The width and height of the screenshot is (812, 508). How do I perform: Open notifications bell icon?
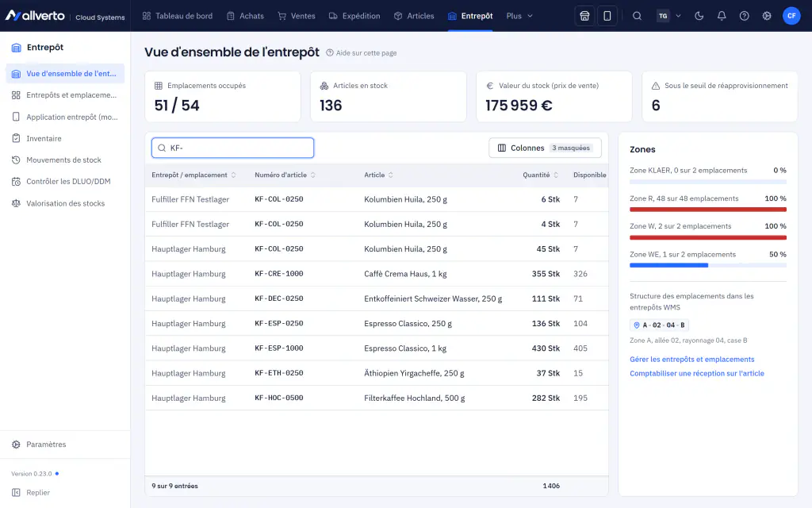(x=722, y=16)
